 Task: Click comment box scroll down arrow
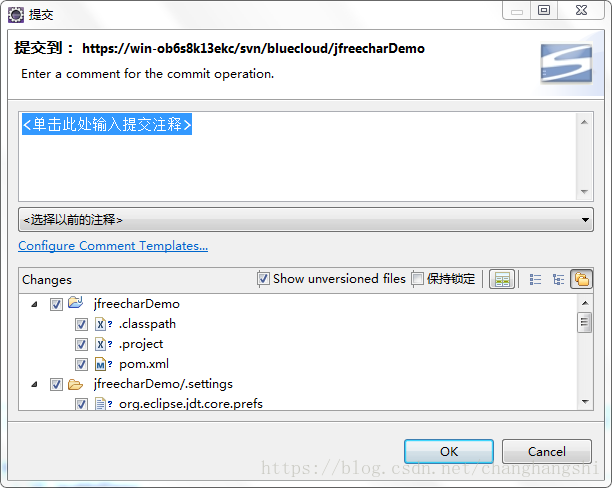[x=584, y=192]
